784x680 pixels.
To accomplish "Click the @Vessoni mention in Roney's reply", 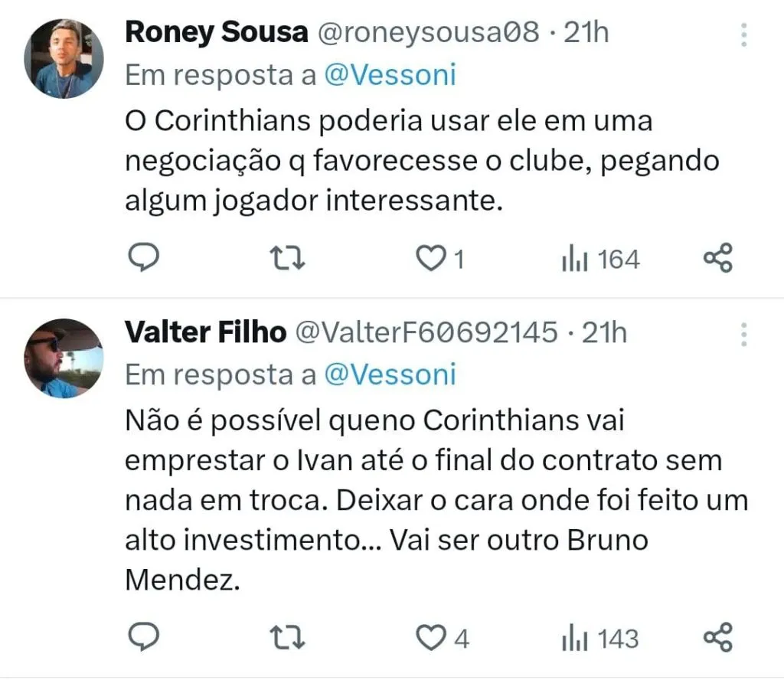I will point(390,75).
